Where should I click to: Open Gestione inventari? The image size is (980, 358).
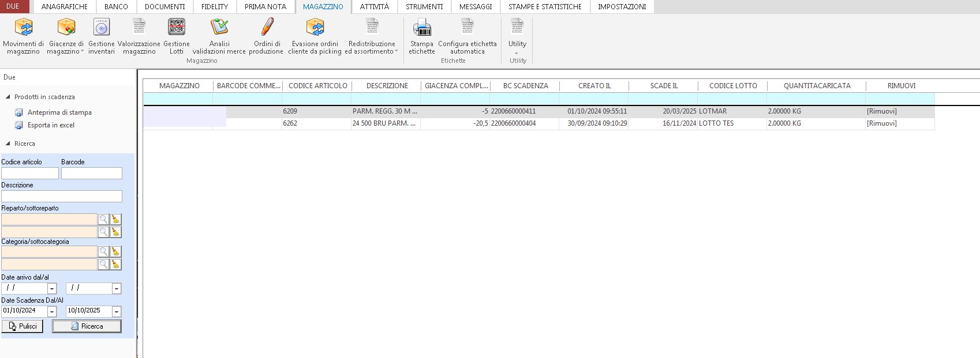[102, 36]
